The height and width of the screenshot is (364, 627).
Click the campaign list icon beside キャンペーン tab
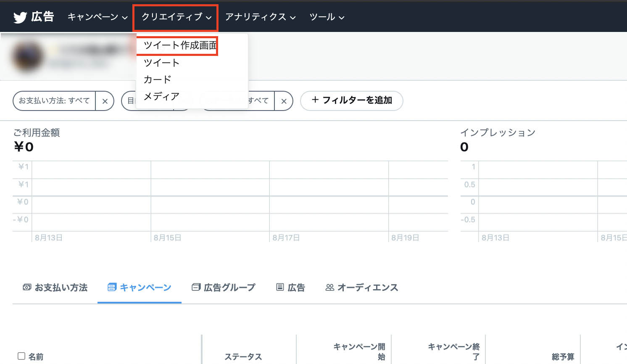click(112, 287)
